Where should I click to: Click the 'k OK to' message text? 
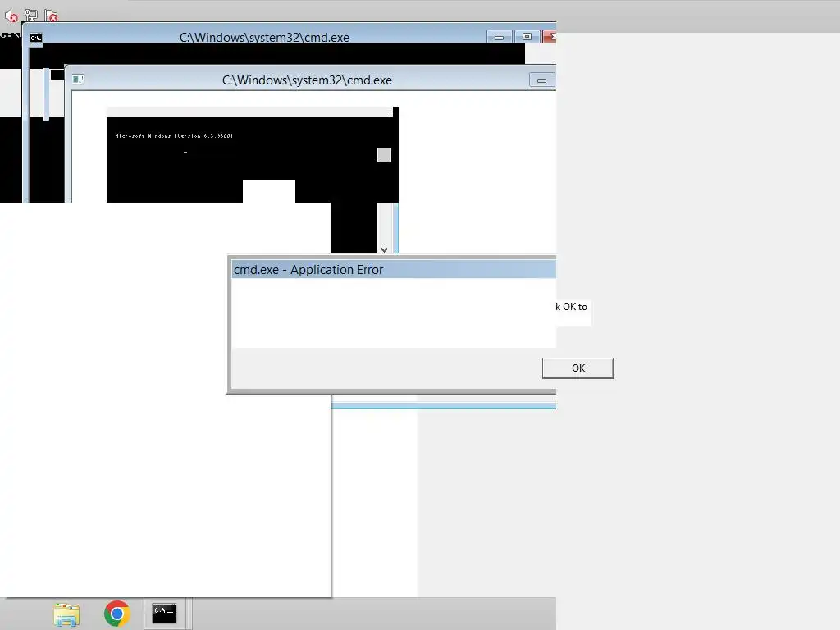point(571,307)
